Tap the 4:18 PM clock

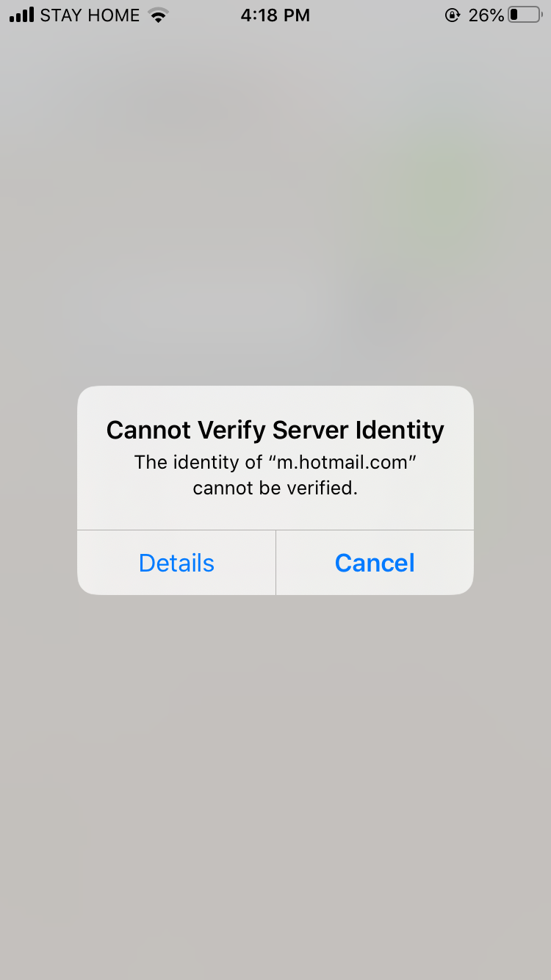[275, 15]
